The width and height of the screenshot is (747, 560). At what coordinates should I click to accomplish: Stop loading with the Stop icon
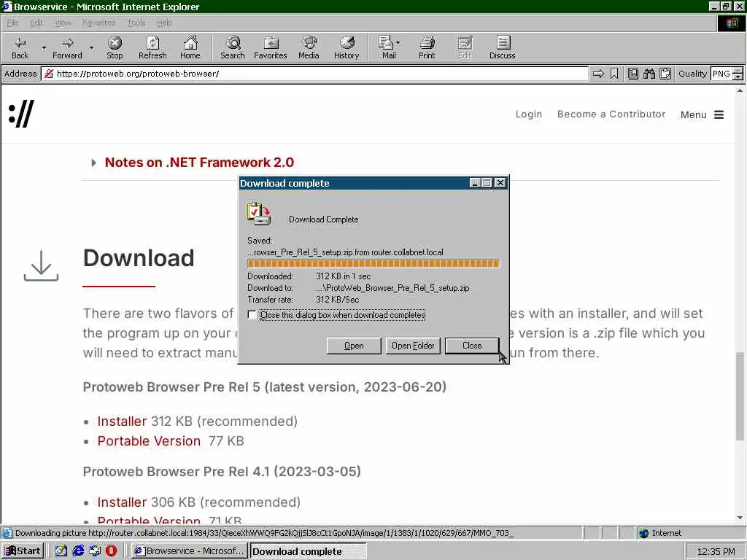click(x=115, y=47)
